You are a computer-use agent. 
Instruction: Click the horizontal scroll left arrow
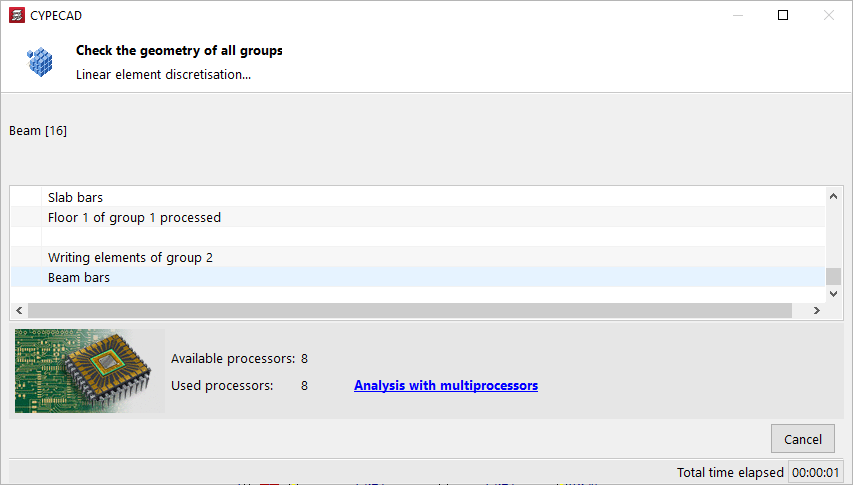click(x=19, y=311)
